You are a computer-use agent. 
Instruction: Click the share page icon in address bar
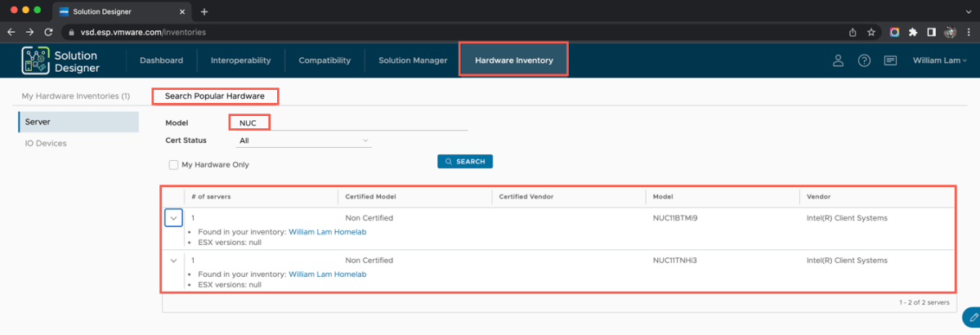852,32
